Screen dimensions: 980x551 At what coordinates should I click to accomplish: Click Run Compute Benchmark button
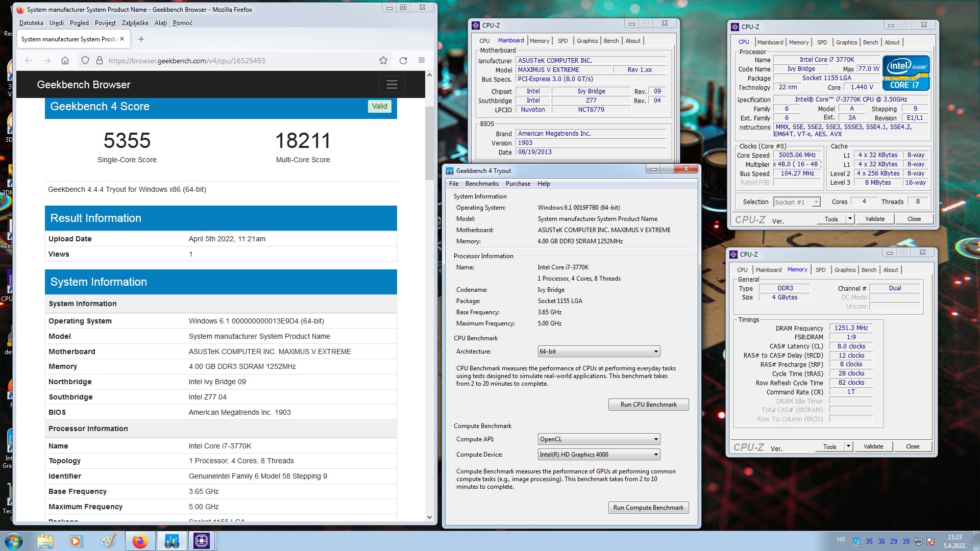pyautogui.click(x=648, y=508)
